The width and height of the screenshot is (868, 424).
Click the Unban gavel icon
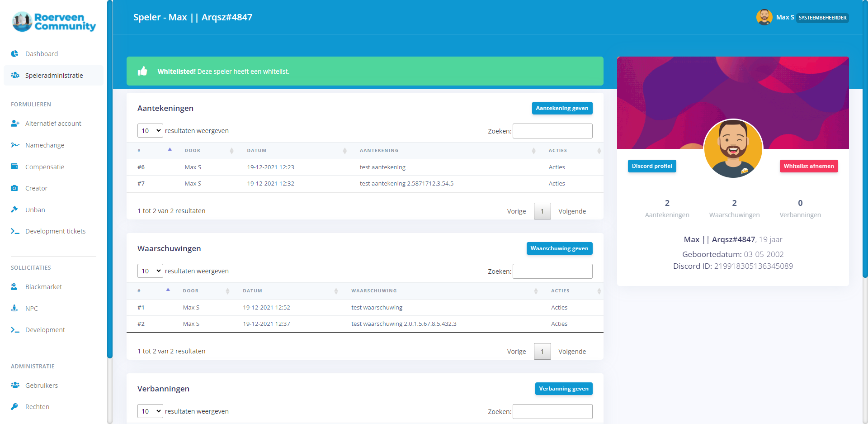(14, 210)
